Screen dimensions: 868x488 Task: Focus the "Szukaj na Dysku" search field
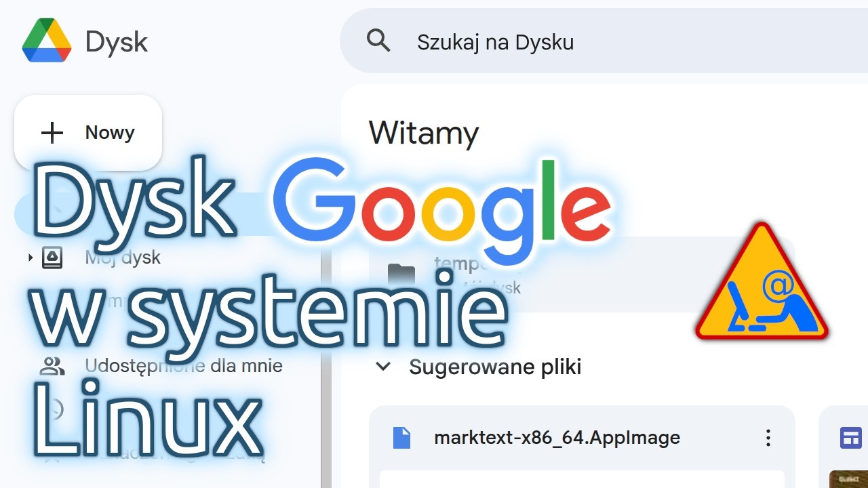604,41
